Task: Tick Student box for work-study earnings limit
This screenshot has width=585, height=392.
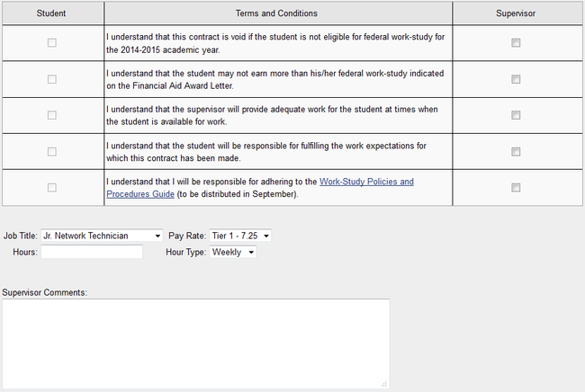Action: coord(52,79)
